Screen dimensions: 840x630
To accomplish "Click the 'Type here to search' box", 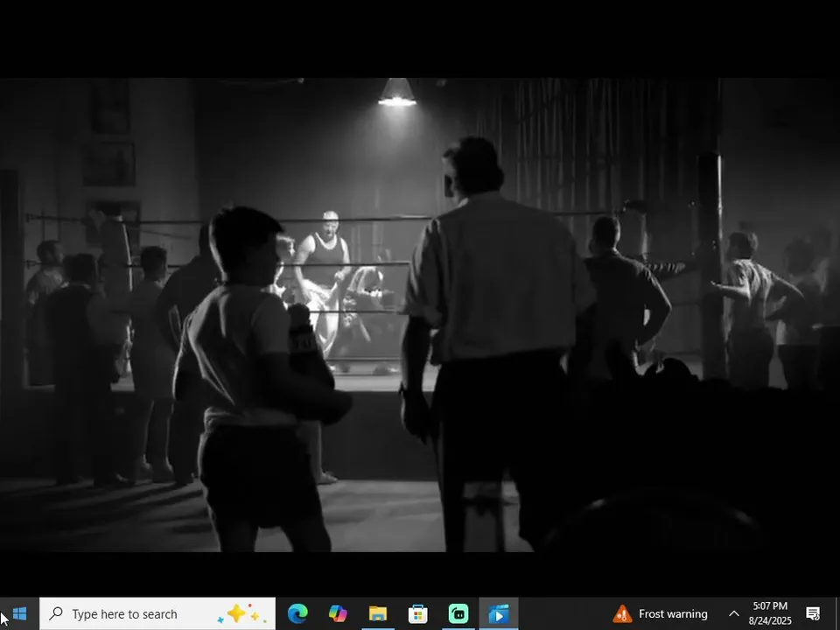I will click(157, 614).
